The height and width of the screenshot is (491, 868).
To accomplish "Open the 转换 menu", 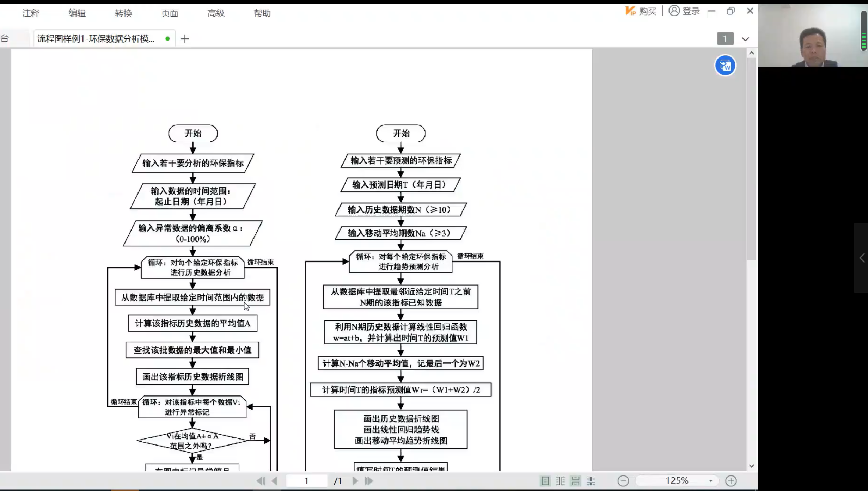I will tap(123, 13).
